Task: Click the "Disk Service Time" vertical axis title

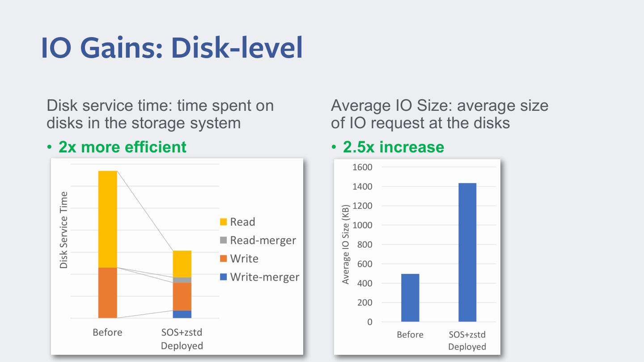Action: pos(64,230)
